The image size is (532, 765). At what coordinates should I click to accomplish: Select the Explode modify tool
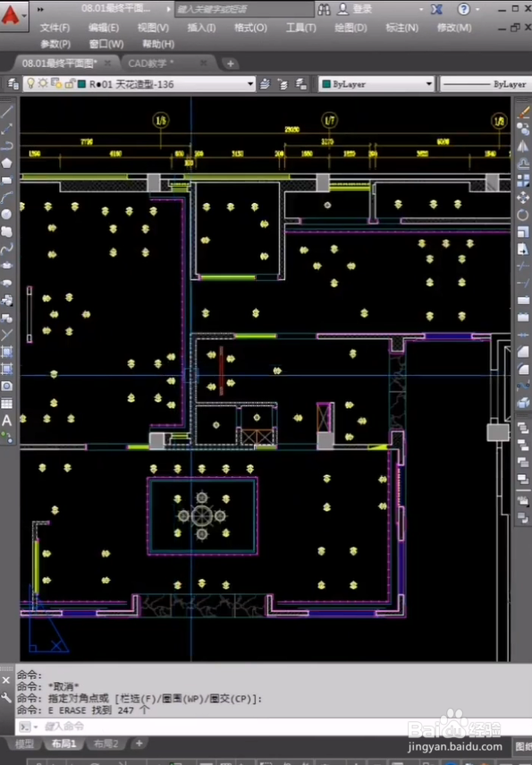point(523,403)
